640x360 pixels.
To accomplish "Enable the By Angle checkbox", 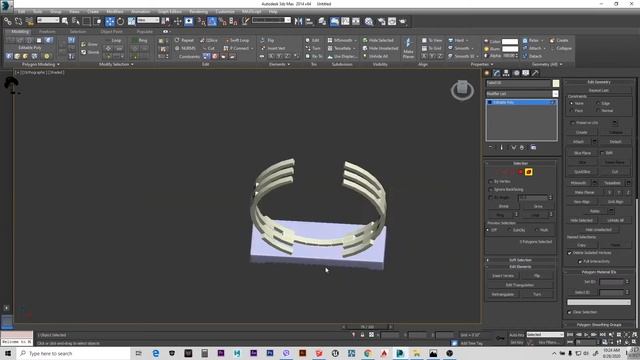I will coord(491,198).
